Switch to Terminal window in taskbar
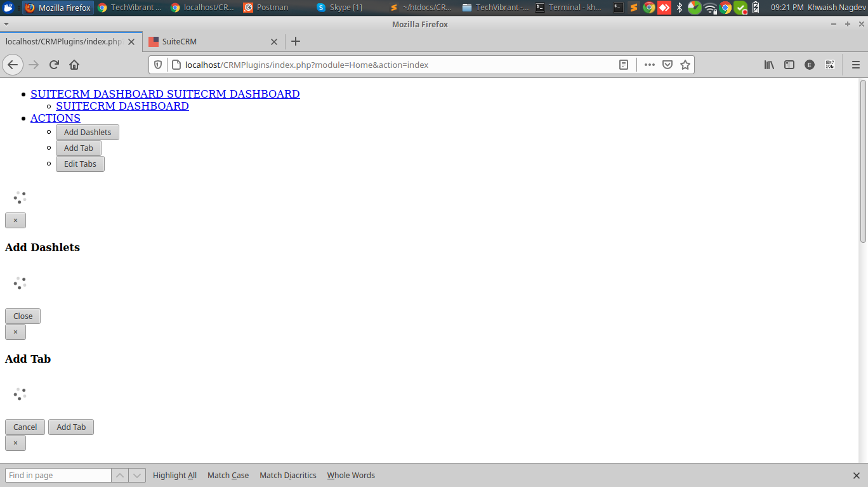The height and width of the screenshot is (487, 868). pos(569,8)
